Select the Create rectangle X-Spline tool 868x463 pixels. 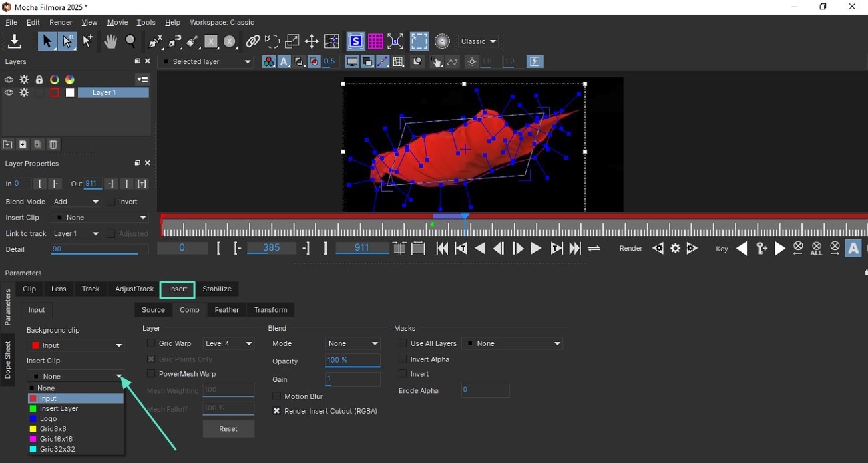click(x=211, y=41)
